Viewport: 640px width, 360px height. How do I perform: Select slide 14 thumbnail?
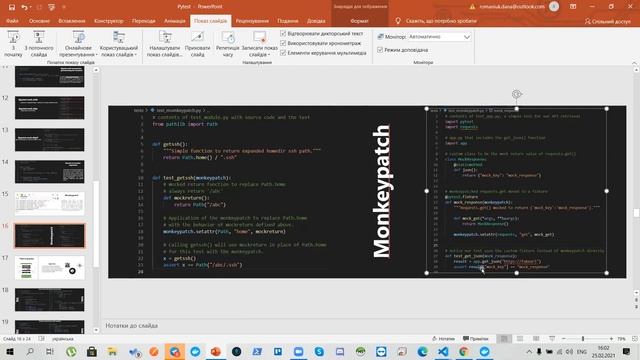50,171
